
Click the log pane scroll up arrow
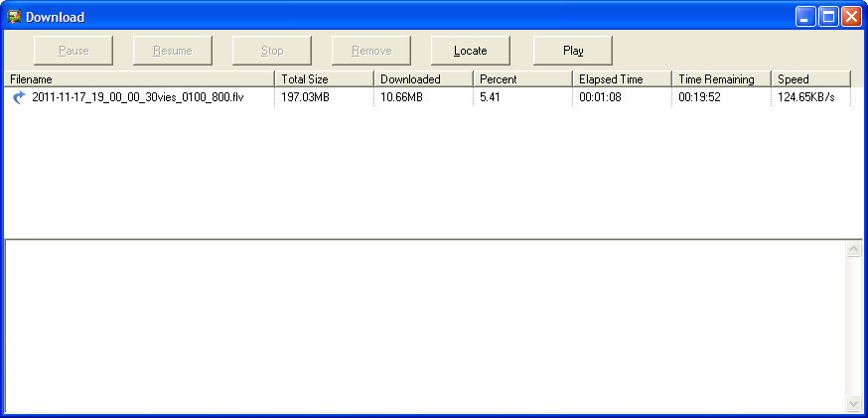(854, 249)
